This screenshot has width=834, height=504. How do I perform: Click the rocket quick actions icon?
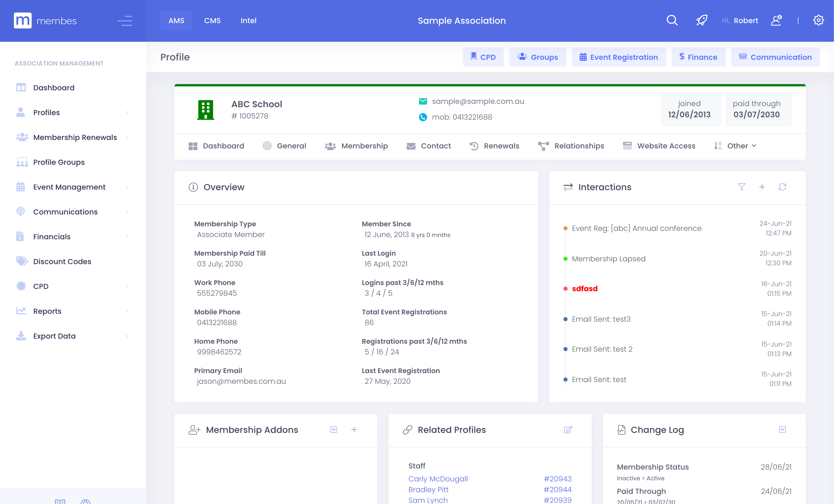702,20
